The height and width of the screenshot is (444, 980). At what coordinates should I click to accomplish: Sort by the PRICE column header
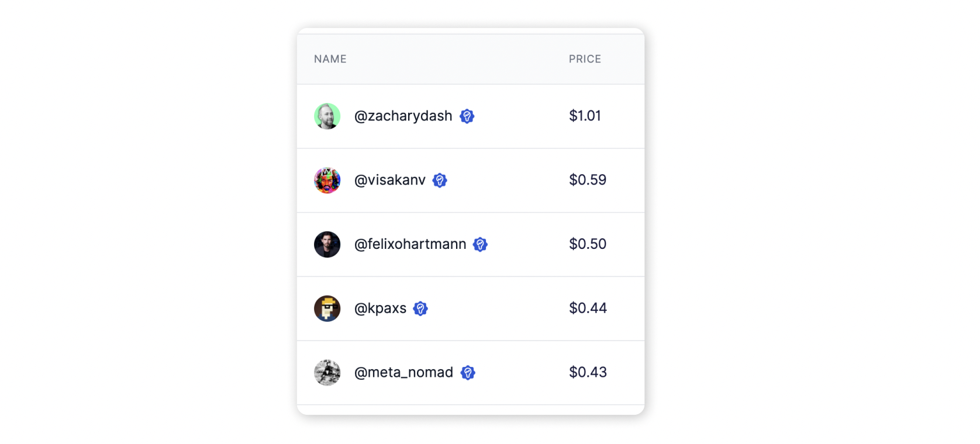585,59
